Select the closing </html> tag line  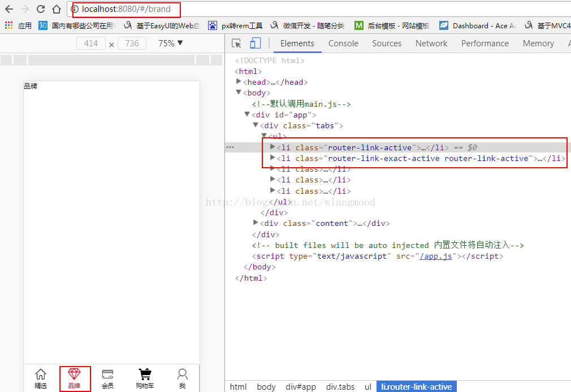(x=251, y=278)
